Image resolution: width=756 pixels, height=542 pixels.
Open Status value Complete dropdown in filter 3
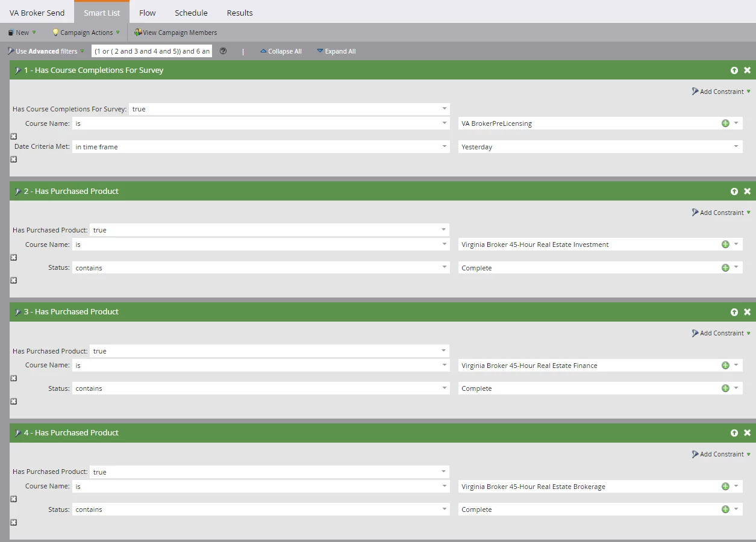[x=736, y=388]
